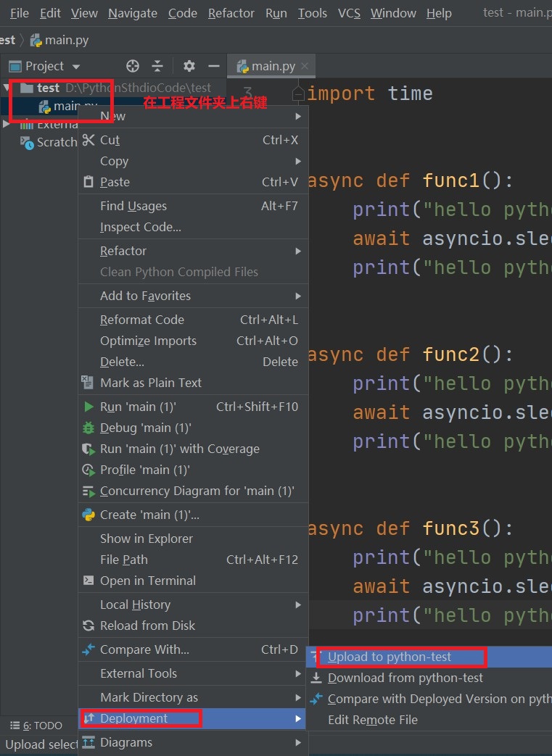This screenshot has height=756, width=552.
Task: Click 'async def func1():' code line
Action: [x=410, y=180]
